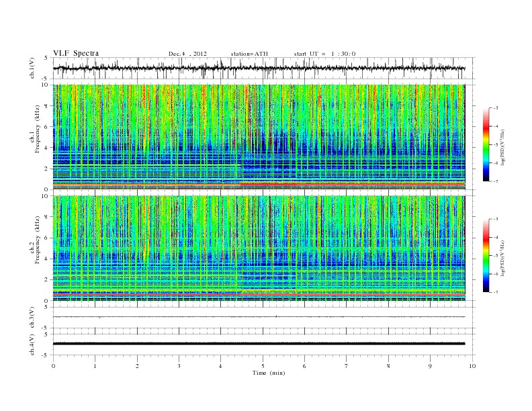Click the "2" minute tick label

[137, 366]
